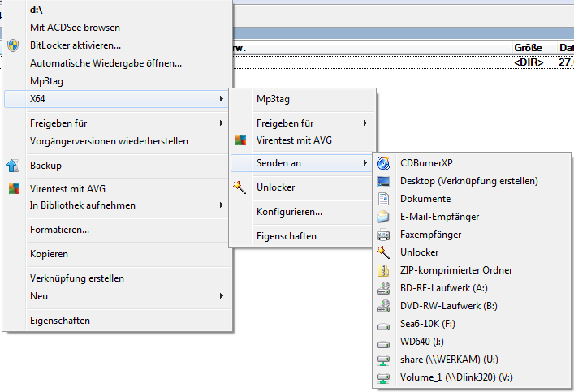Click the Unlocker wand icon in X64 submenu

[240, 187]
